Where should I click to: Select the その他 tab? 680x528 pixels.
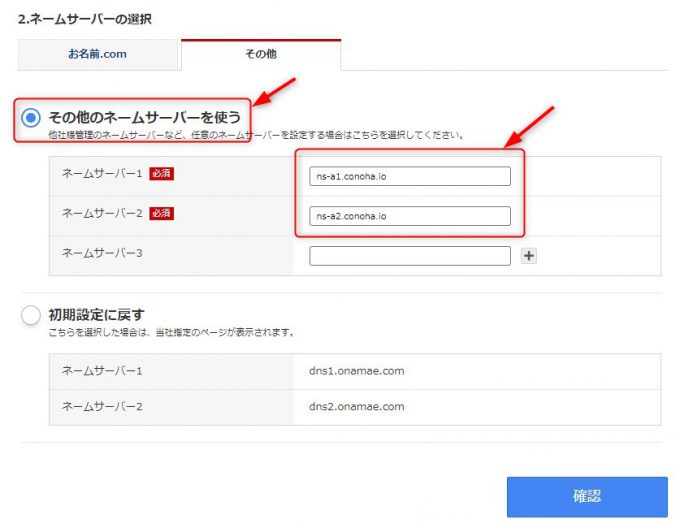click(261, 54)
